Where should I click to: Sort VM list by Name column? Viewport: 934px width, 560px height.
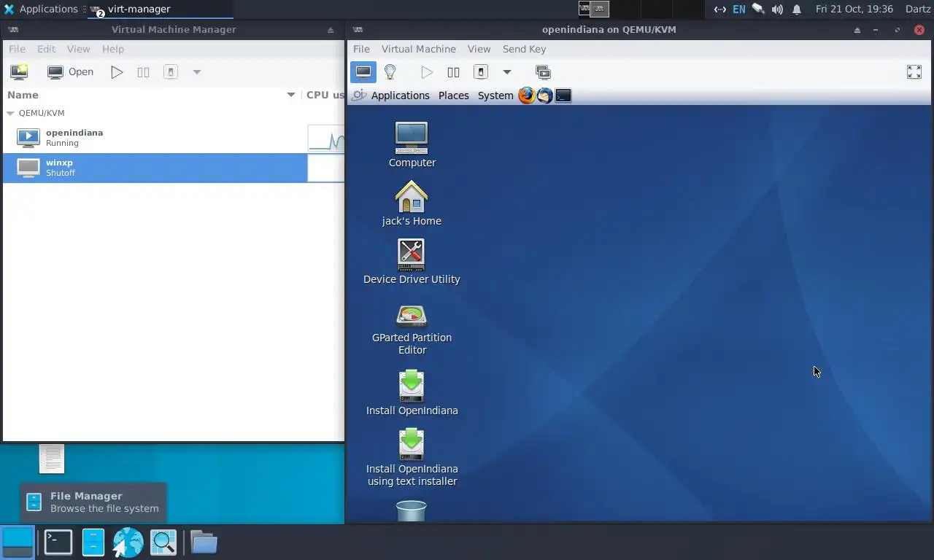click(x=150, y=95)
